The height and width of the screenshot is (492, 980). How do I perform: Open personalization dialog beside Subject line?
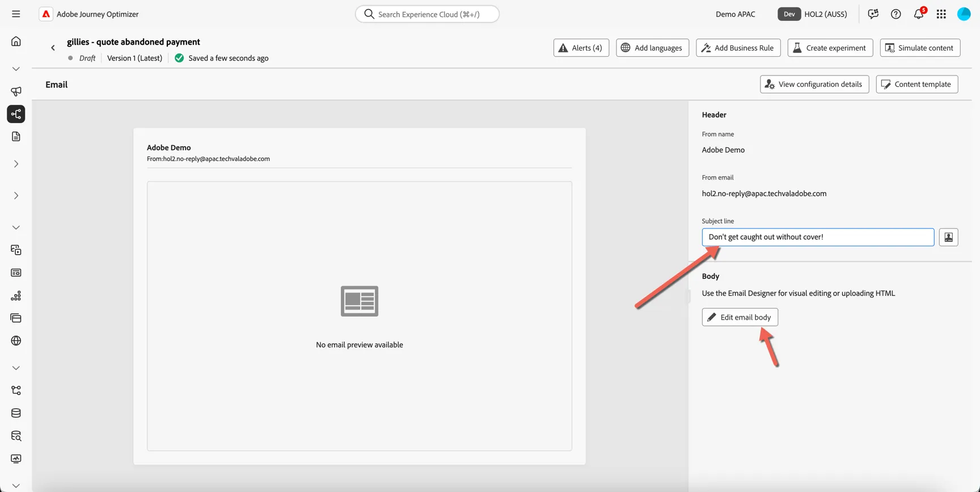(x=948, y=237)
